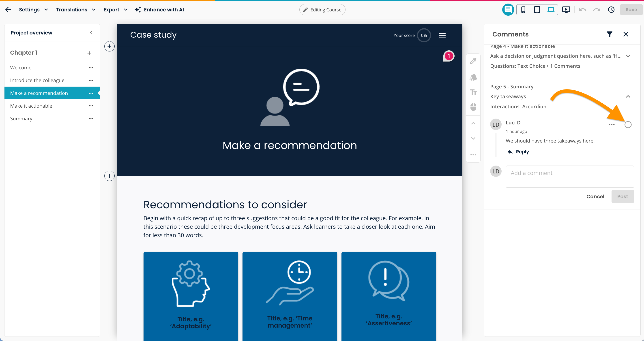Click the Enhance with AI button

(159, 10)
